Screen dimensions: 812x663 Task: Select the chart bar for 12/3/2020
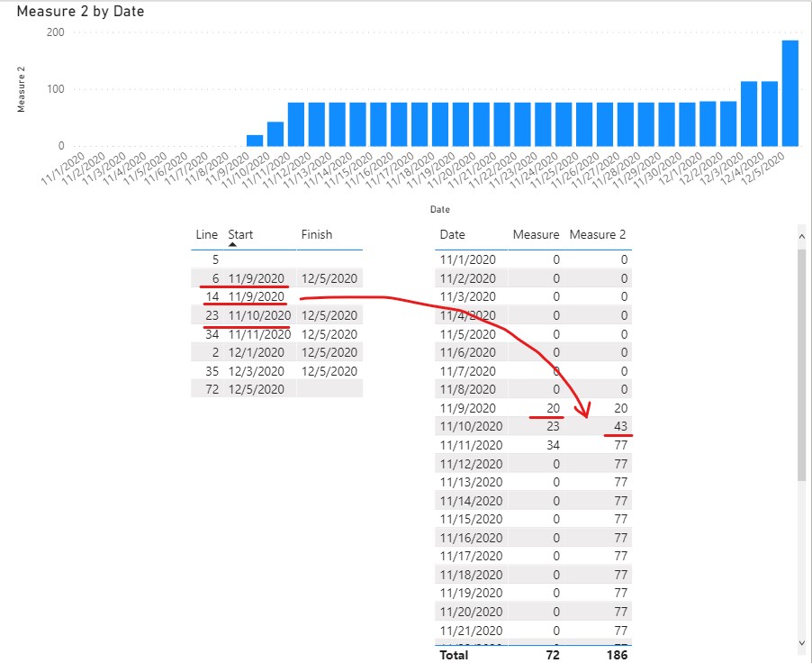coord(749,114)
